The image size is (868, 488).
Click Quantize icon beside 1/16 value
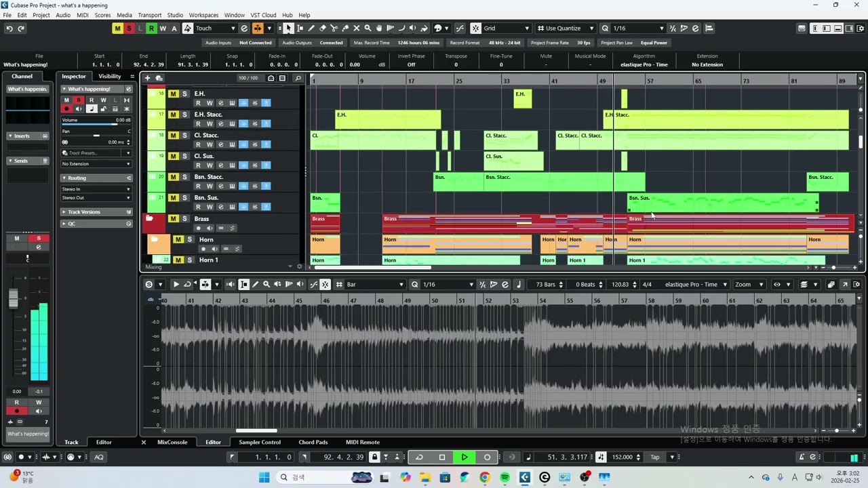(605, 28)
